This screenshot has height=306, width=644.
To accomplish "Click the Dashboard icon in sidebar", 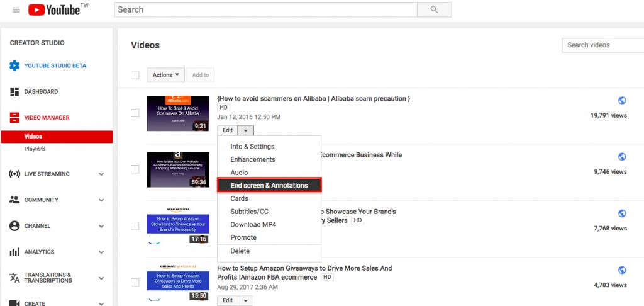I will pos(14,92).
